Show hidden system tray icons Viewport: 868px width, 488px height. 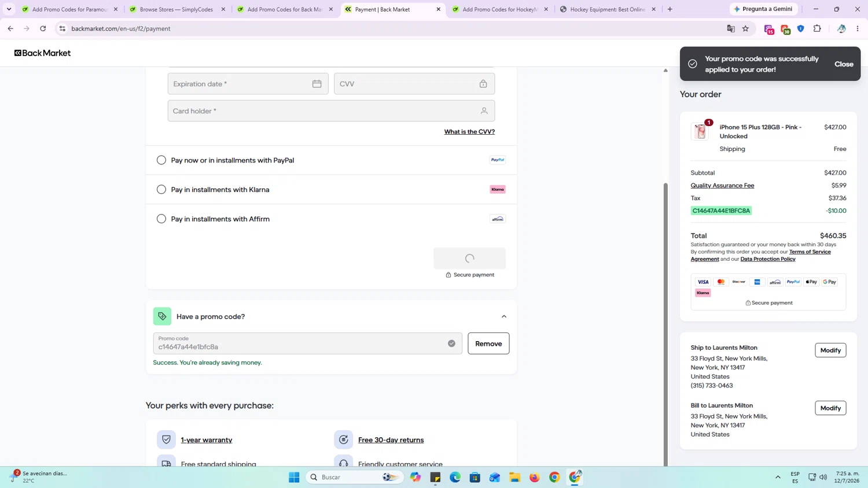[778, 477]
